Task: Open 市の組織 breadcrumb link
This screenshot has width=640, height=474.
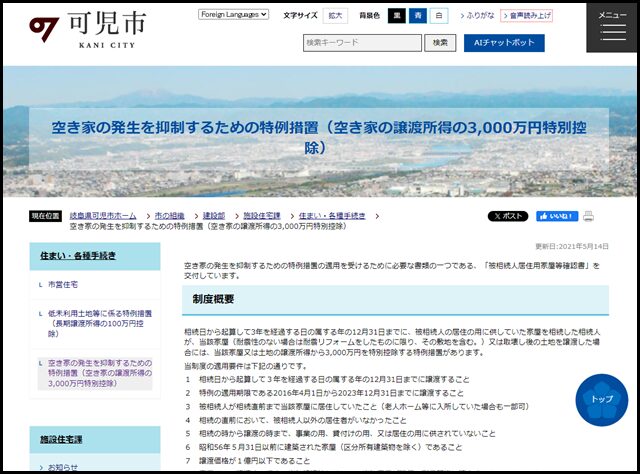Action: pyautogui.click(x=169, y=216)
